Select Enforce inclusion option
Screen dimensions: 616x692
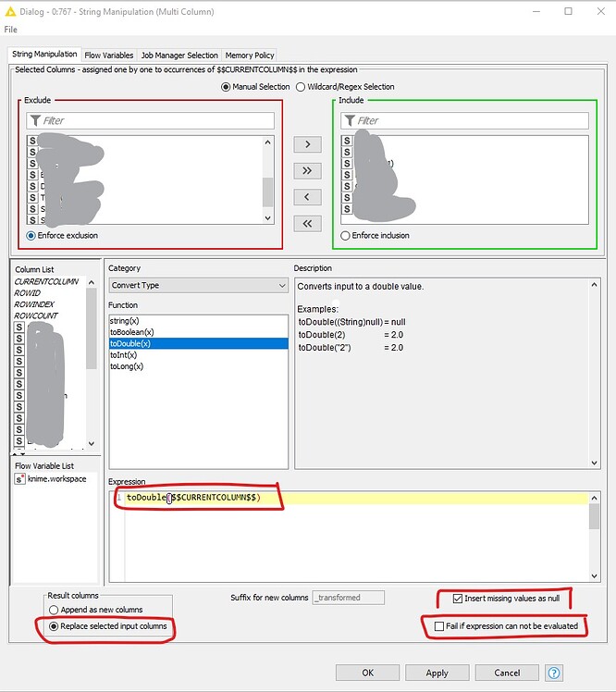pos(345,236)
